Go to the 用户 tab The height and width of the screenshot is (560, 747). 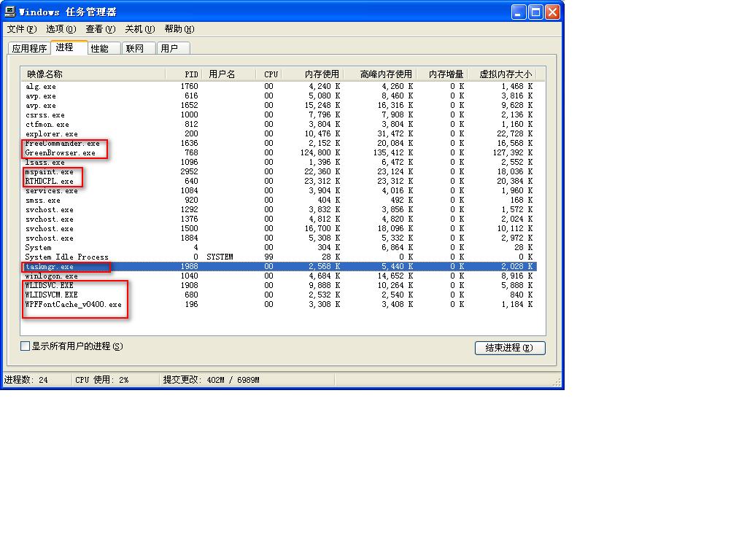tap(174, 49)
